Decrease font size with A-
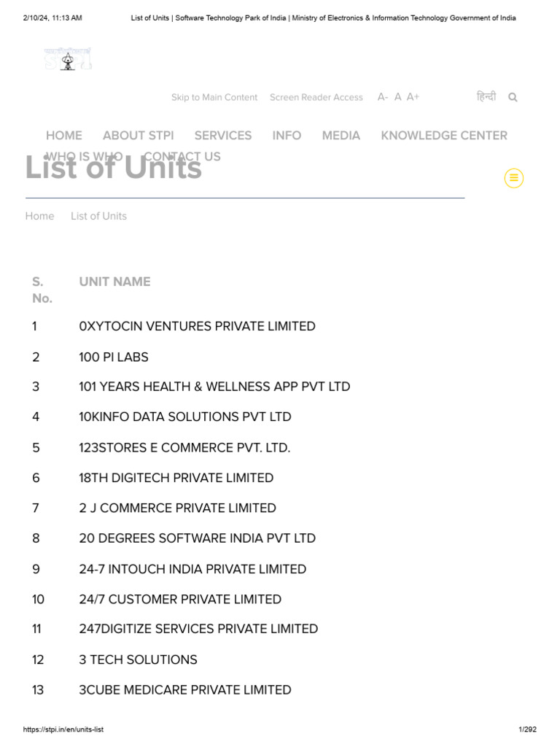The image size is (560, 747). click(x=383, y=97)
